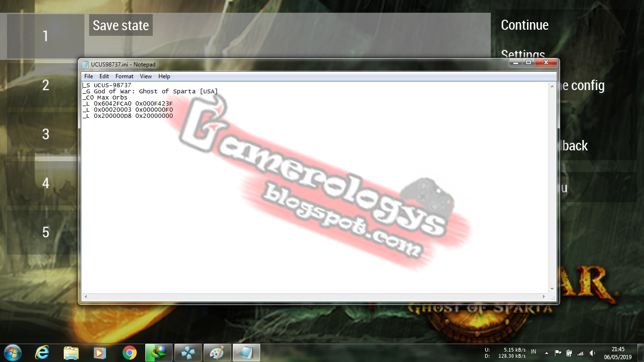Open the Format menu in Notepad
The image size is (644, 362).
pos(124,76)
